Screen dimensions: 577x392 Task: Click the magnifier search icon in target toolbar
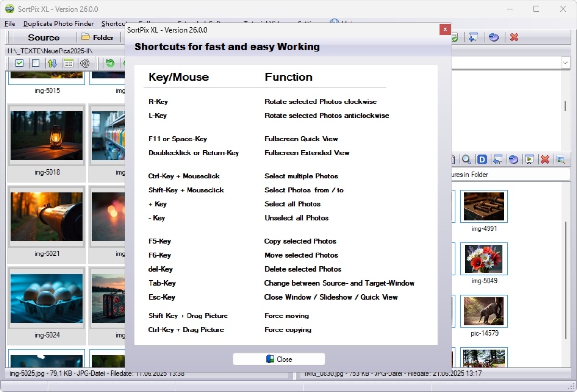coord(466,159)
